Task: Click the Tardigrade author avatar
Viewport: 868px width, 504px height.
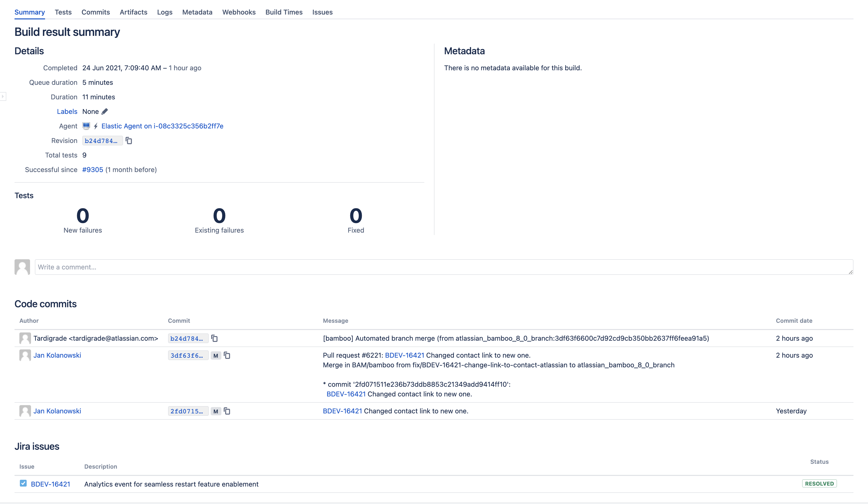Action: point(25,338)
